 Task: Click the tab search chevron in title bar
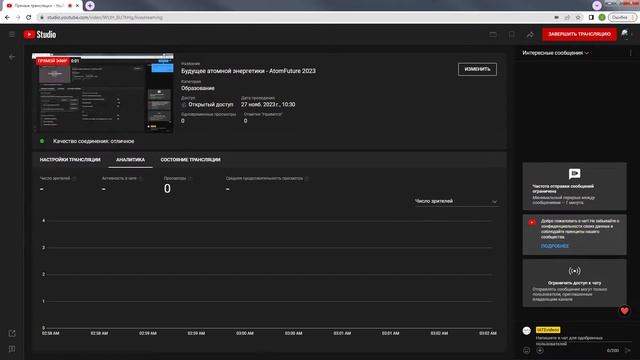[597, 5]
